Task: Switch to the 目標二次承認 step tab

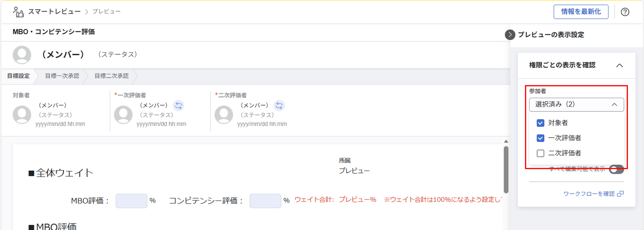Action: [112, 76]
